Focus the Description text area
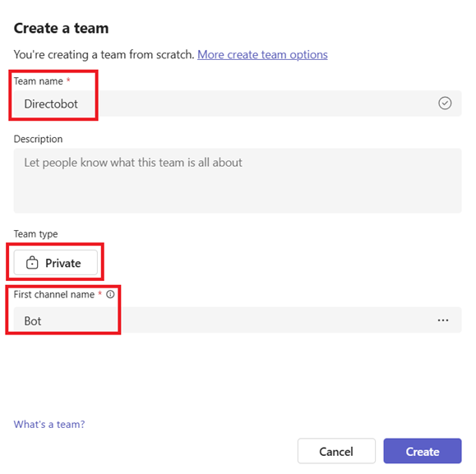 coord(238,181)
